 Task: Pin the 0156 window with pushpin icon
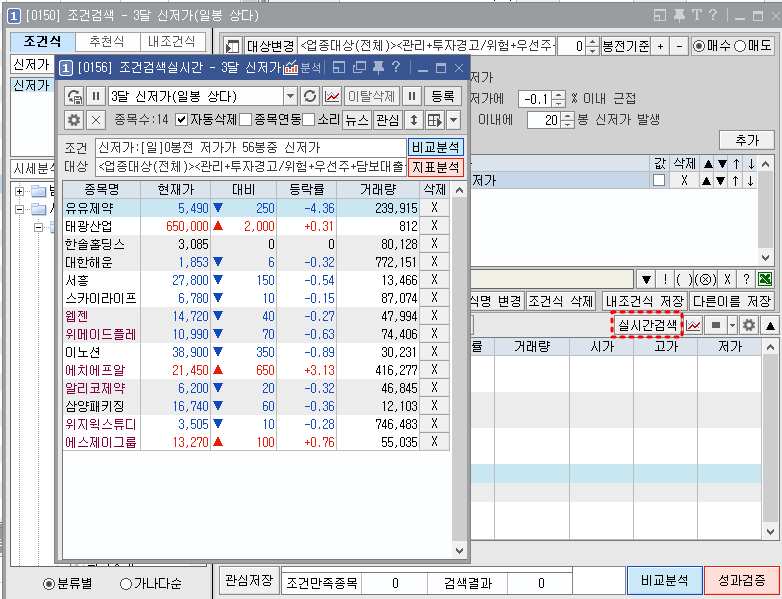pos(378,67)
